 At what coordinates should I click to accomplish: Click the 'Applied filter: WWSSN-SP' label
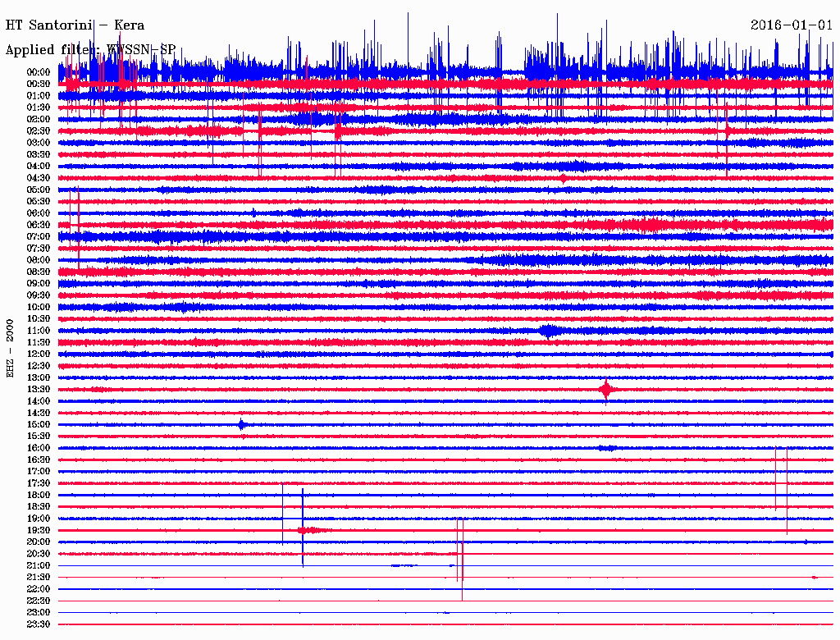(x=90, y=49)
